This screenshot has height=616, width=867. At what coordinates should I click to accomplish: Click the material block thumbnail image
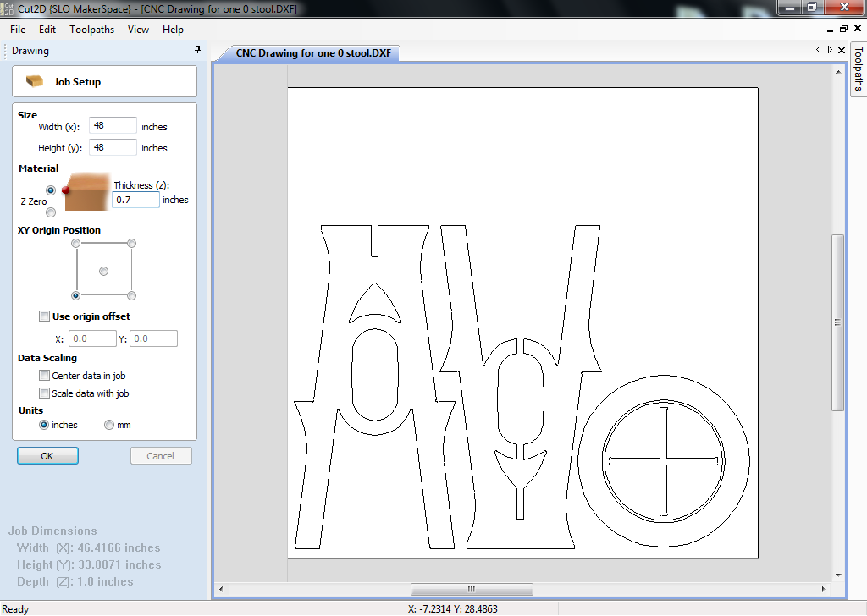[86, 192]
